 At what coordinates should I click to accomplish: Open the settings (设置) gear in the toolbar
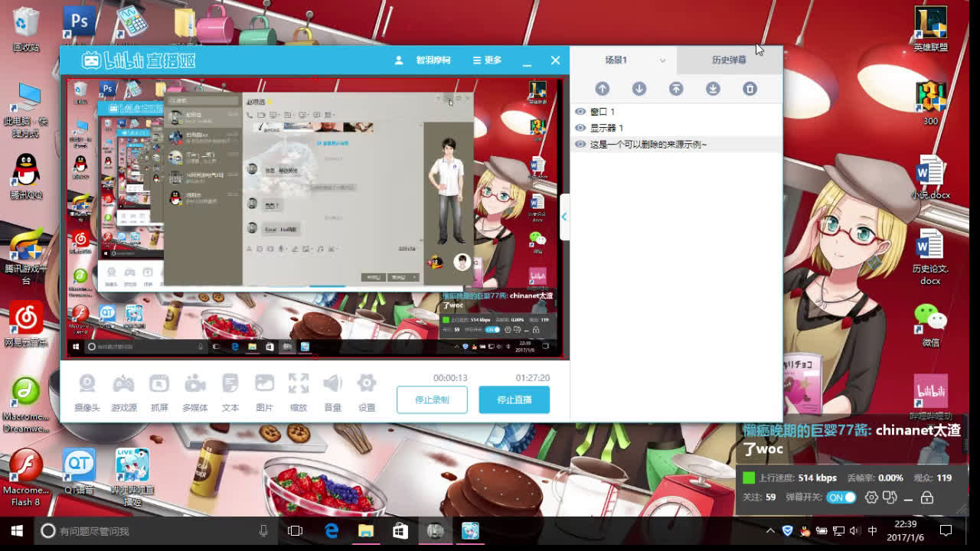(x=367, y=393)
